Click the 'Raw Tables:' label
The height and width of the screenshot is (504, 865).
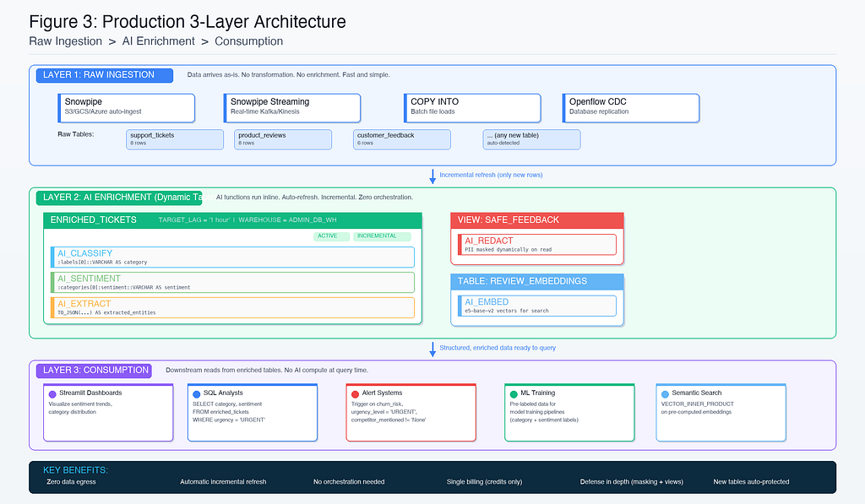[75, 134]
